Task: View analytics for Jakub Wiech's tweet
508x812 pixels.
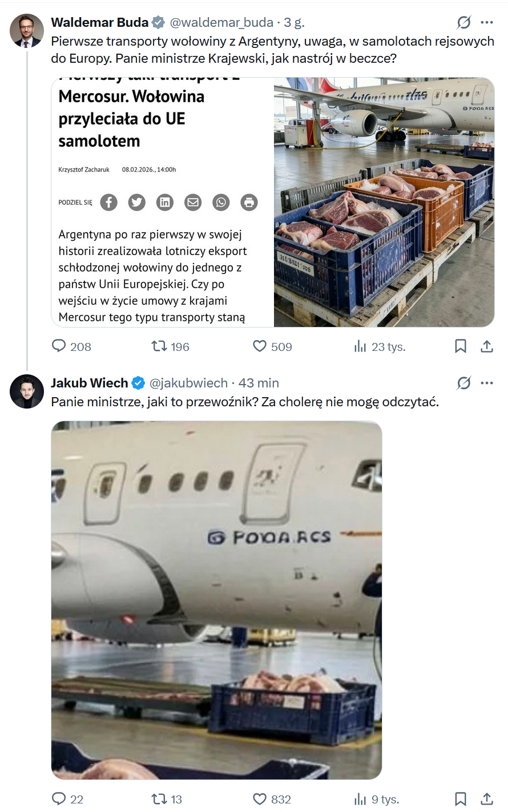Action: tap(360, 799)
